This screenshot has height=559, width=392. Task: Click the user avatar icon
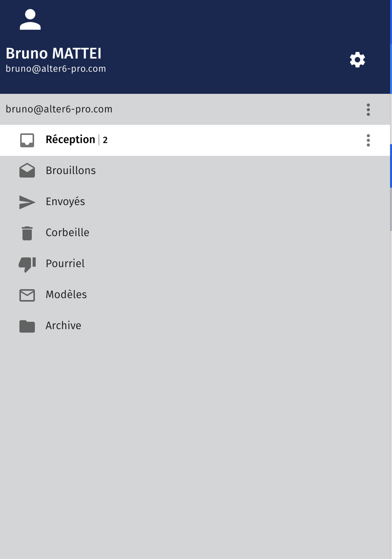[x=30, y=20]
